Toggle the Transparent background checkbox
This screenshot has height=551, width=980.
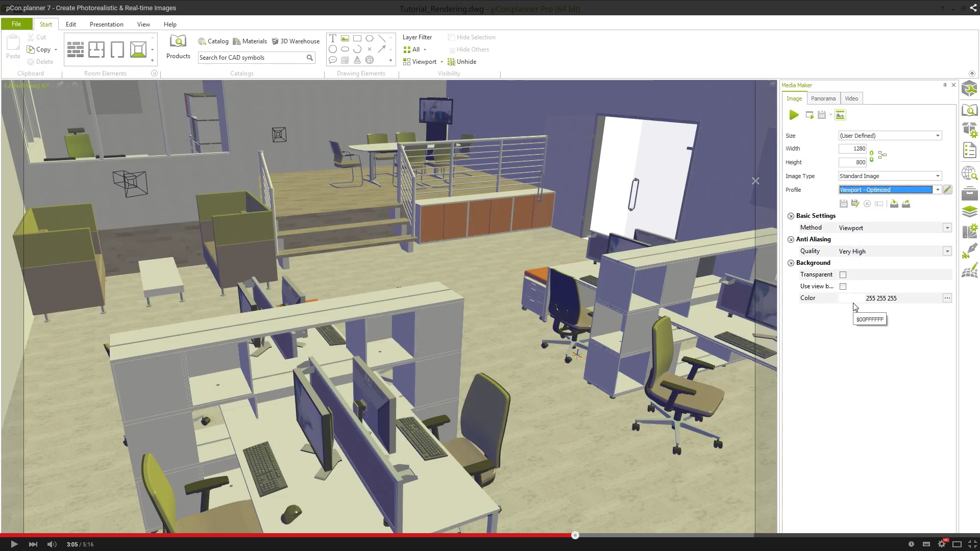click(843, 274)
